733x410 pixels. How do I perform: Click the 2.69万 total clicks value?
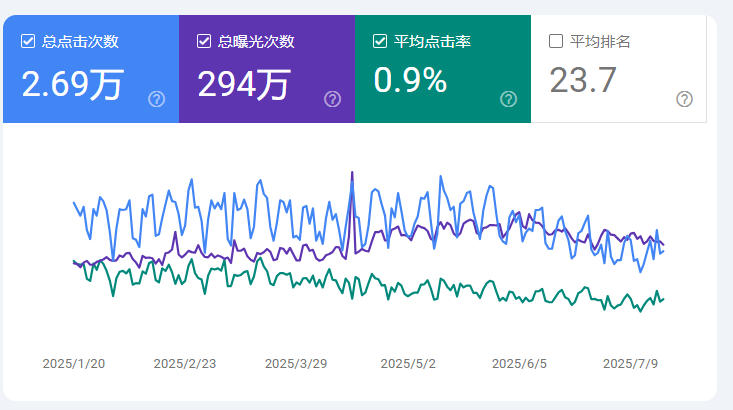tap(72, 85)
